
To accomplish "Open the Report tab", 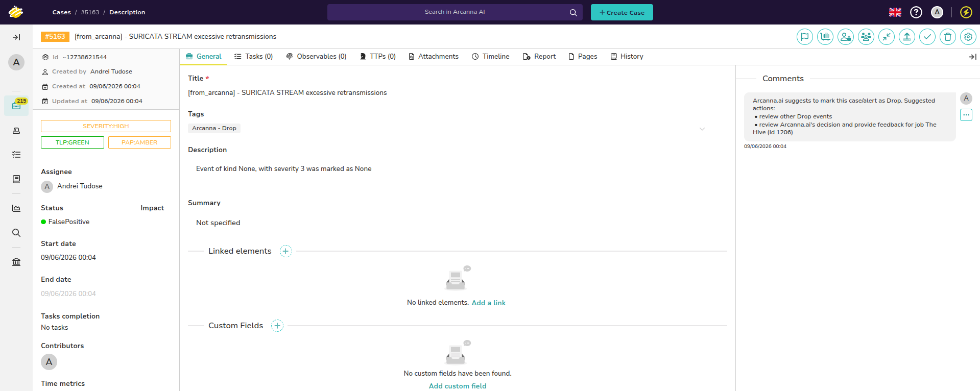I will (539, 57).
